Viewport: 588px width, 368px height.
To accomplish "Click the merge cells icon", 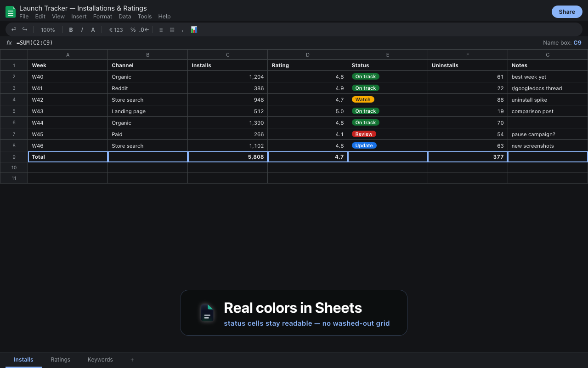I will click(x=172, y=30).
